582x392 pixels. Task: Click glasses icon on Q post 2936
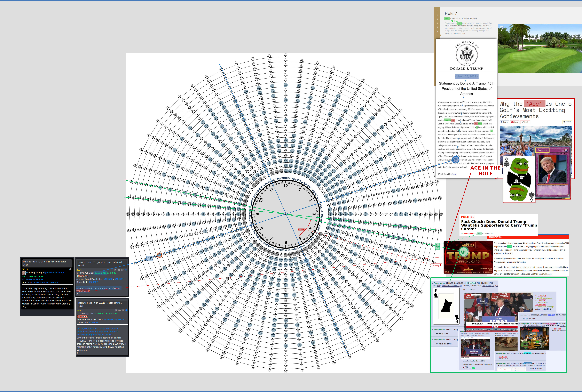119,270
